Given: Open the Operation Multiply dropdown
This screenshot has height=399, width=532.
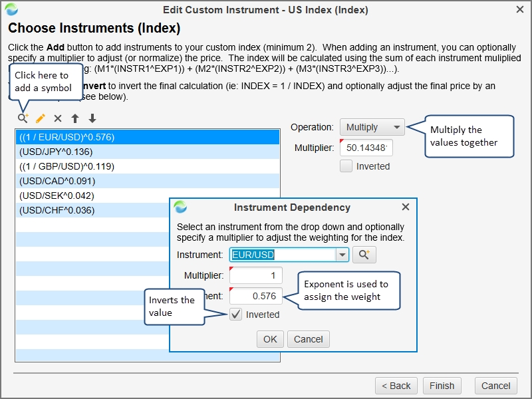Looking at the screenshot, I should coord(372,127).
